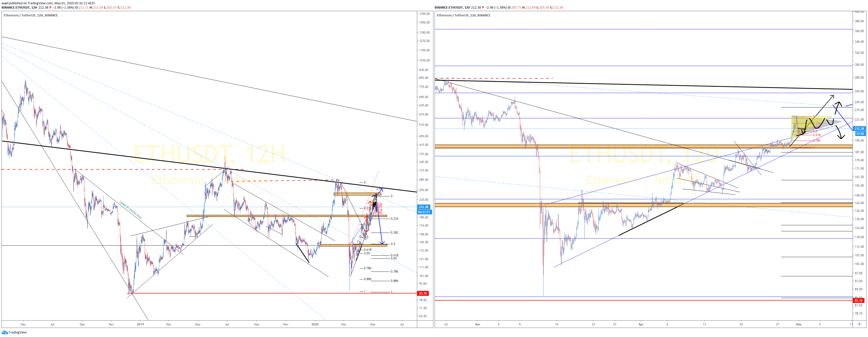Click the '2019' time axis label

coord(140,325)
